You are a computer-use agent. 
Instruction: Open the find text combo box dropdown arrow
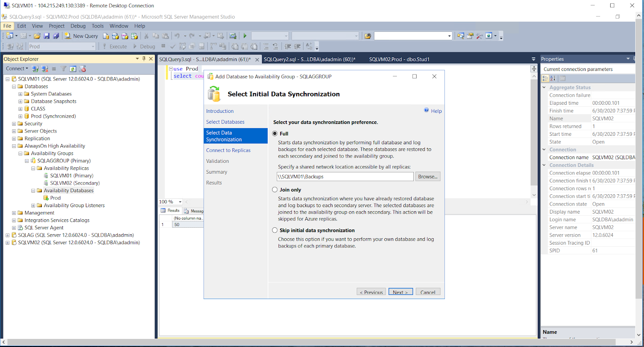click(450, 36)
